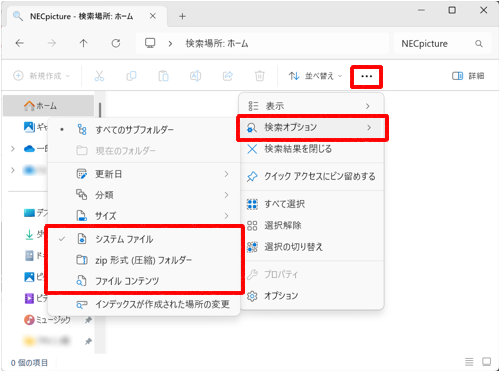Image resolution: width=500 pixels, height=372 pixels.
Task: Open オプション from the menu
Action: point(311,295)
